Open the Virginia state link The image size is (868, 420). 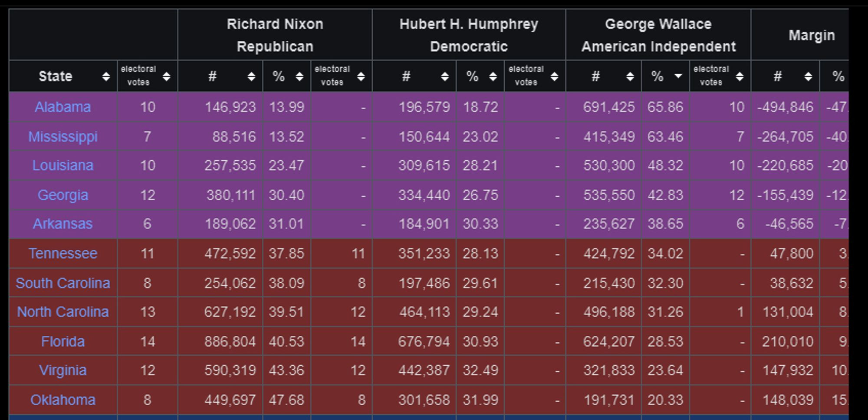(63, 370)
